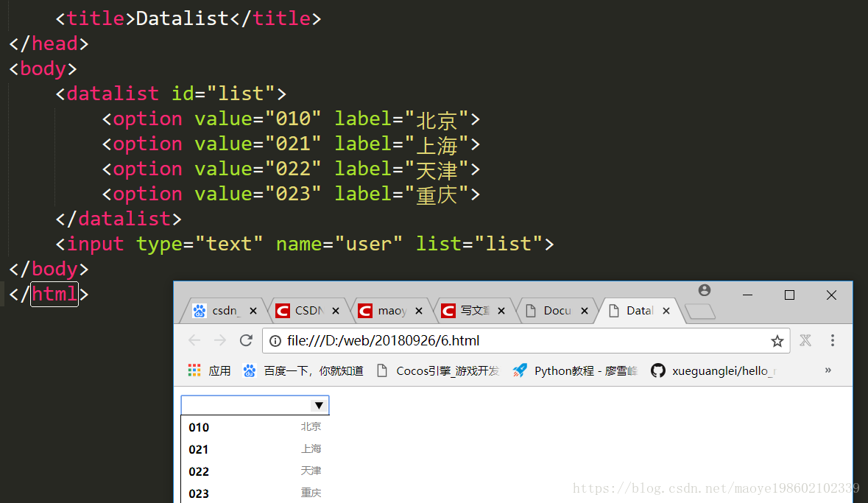868x503 pixels.
Task: Focus the datalist text input
Action: pos(255,406)
